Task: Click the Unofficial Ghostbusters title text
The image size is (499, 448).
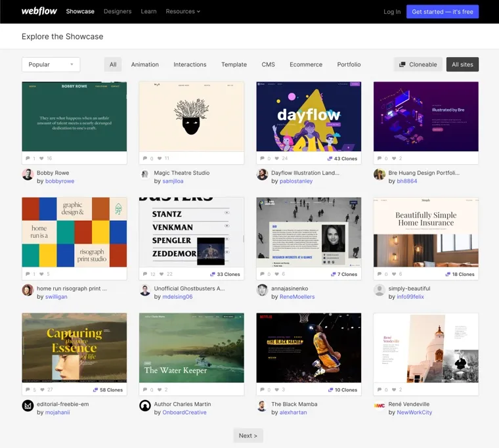Action: [x=189, y=288]
